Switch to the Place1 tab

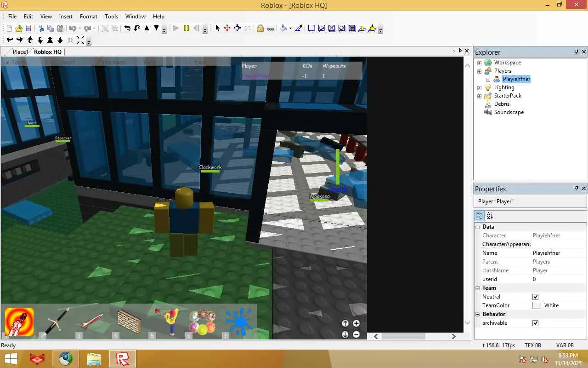20,52
